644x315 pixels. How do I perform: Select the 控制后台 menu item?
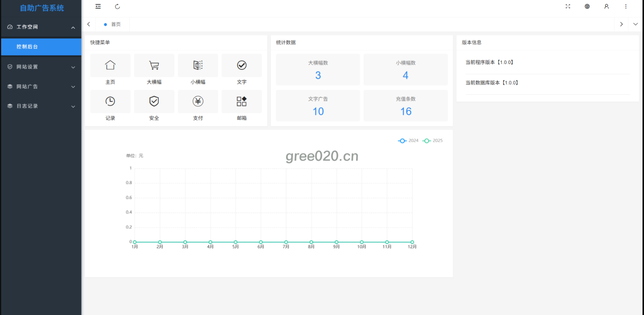pos(41,47)
